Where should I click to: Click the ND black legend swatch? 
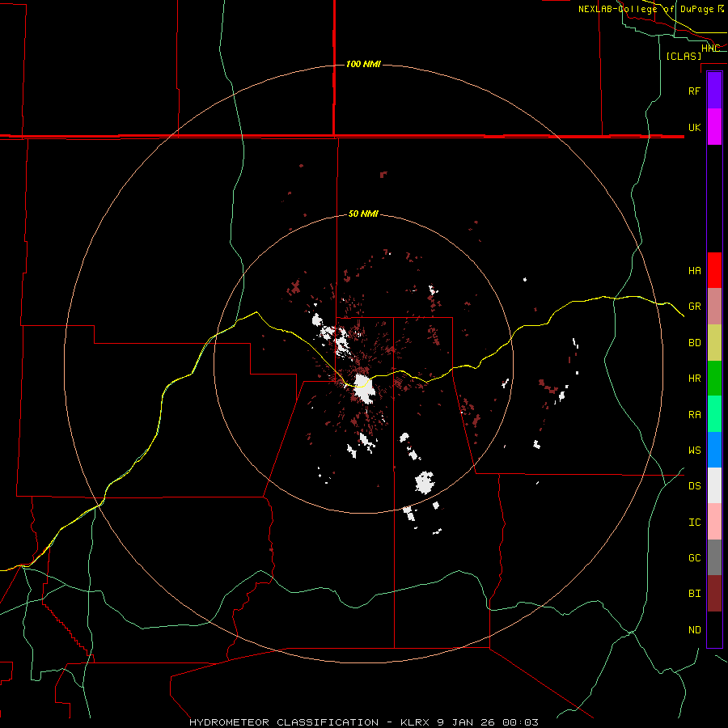[714, 629]
